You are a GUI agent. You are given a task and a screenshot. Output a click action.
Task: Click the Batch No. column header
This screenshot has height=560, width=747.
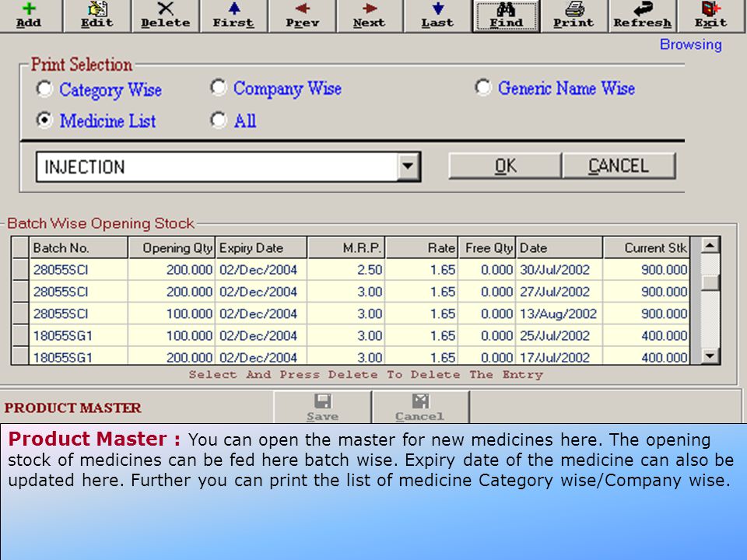pyautogui.click(x=79, y=248)
